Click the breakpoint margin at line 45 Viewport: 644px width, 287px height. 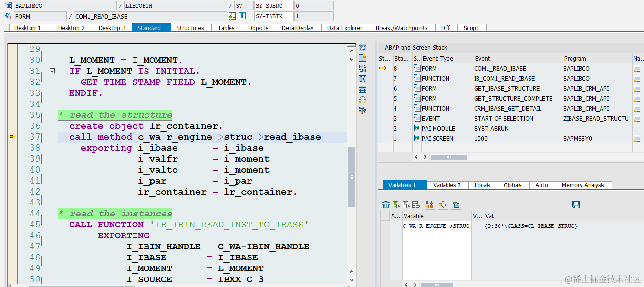click(x=12, y=225)
